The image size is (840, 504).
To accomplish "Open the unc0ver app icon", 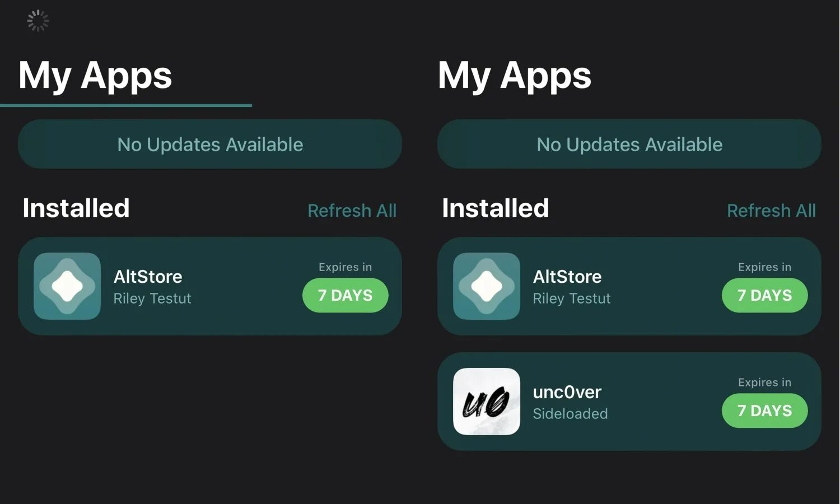I will pyautogui.click(x=487, y=402).
